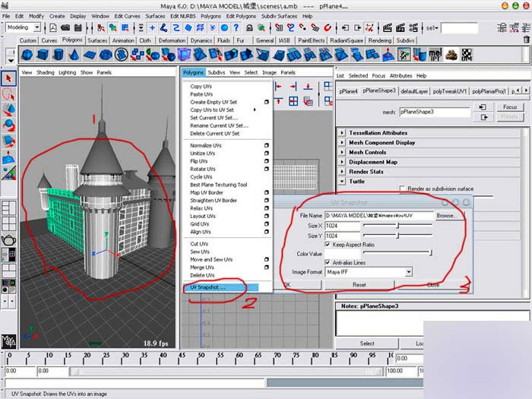Click the trash can icon on shelf

click(526, 40)
